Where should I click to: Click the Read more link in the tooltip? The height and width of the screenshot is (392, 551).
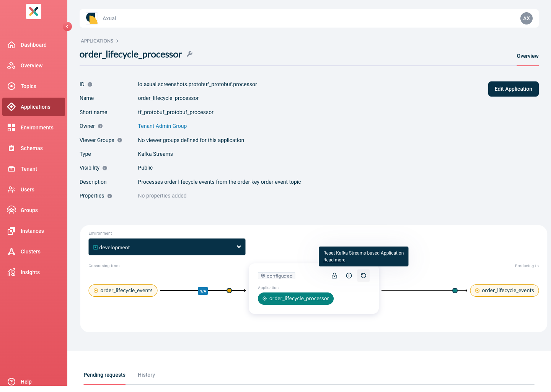tap(334, 260)
